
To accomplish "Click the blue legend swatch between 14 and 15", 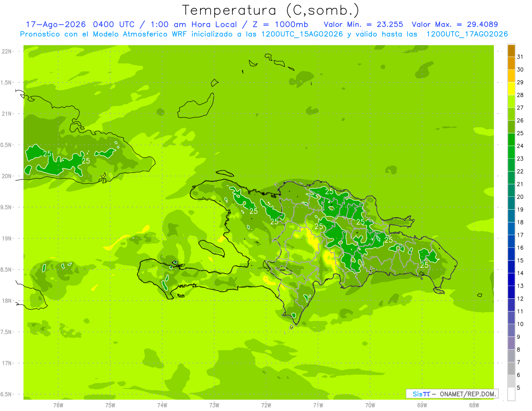I will [511, 267].
